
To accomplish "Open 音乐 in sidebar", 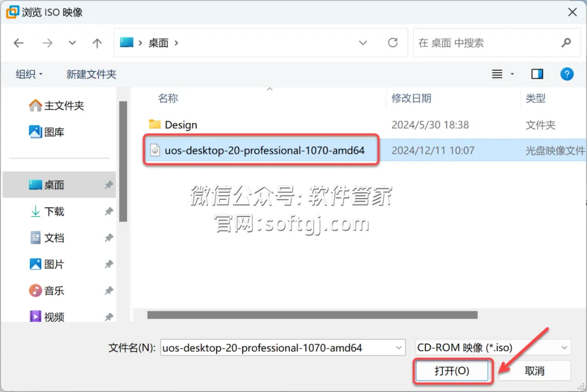I will coord(46,290).
